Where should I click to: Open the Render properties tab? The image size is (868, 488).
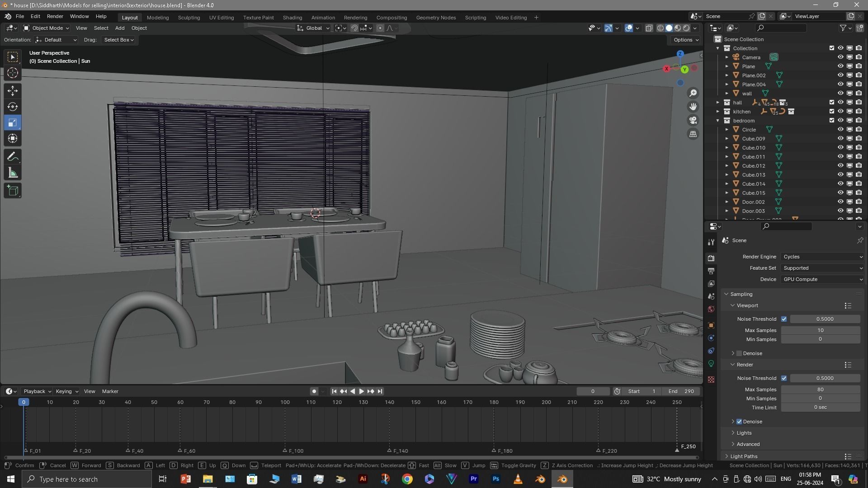tap(711, 258)
